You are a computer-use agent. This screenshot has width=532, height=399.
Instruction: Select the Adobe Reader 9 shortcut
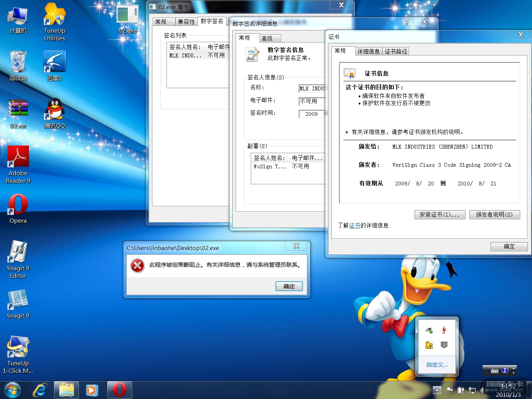18,165
